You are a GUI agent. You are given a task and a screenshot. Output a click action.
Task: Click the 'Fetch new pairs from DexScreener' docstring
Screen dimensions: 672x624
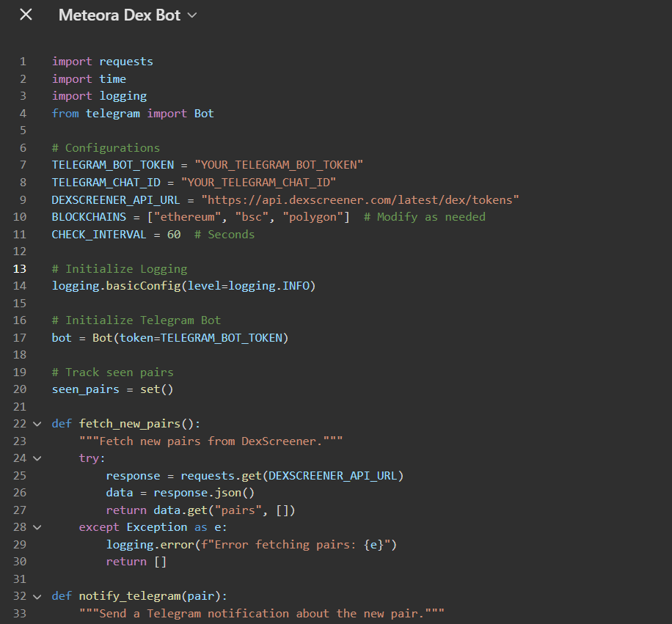pos(211,441)
